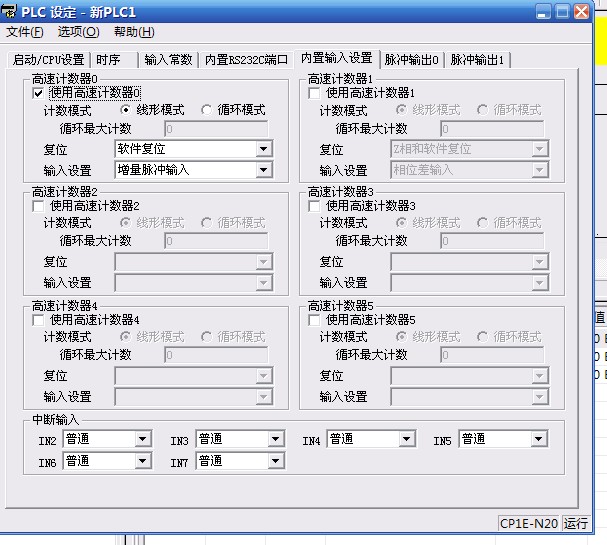Select 线形模式 for high-speed counter 0
This screenshot has width=607, height=545.
(126, 110)
